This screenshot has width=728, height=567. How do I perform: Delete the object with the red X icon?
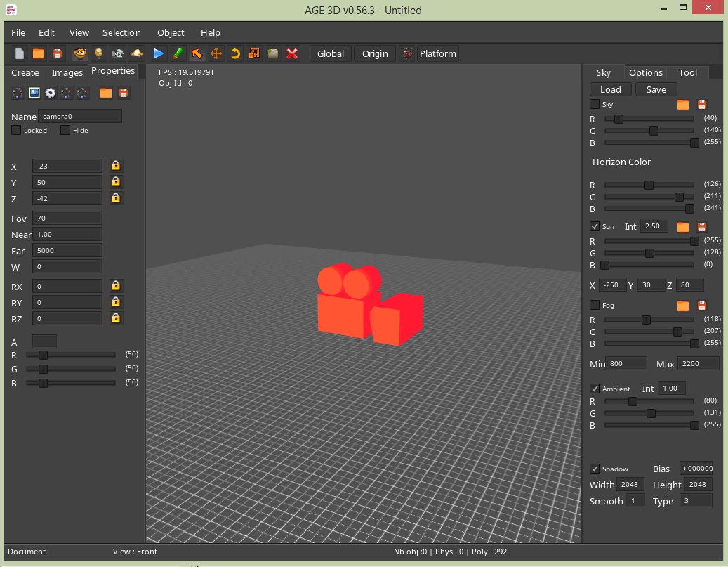292,53
